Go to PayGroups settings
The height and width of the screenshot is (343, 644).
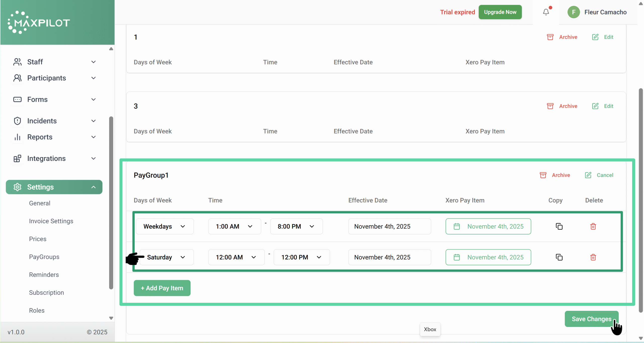coord(44,257)
